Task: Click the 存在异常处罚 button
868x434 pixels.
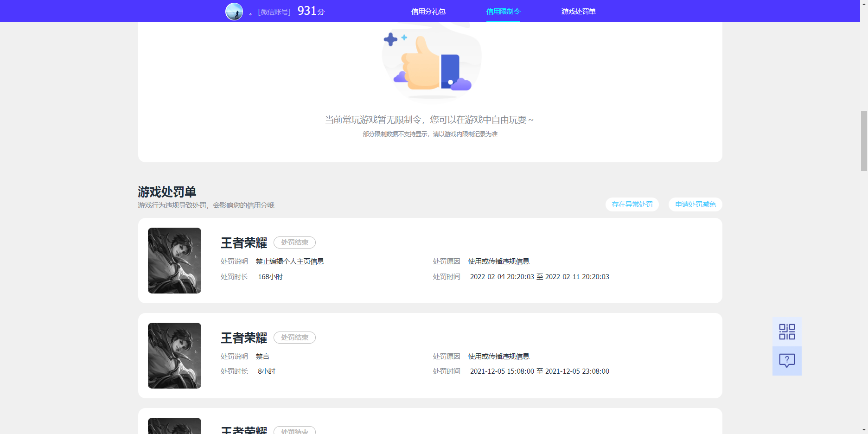Action: coord(632,204)
